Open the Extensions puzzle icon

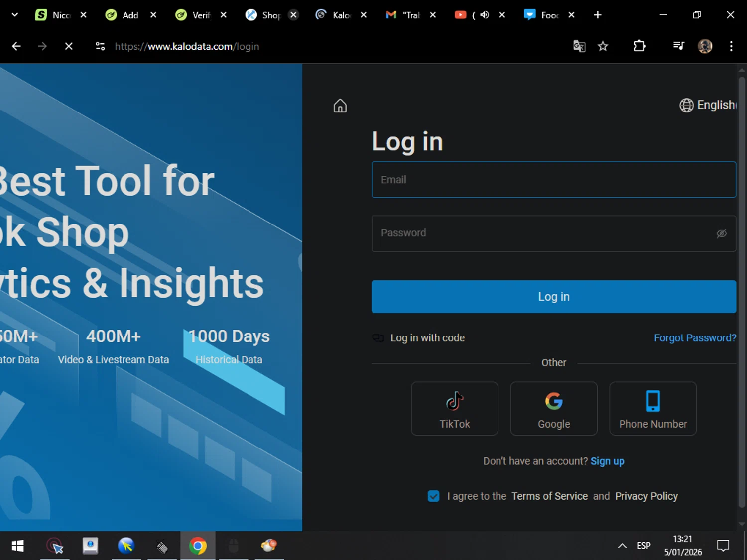pos(639,46)
